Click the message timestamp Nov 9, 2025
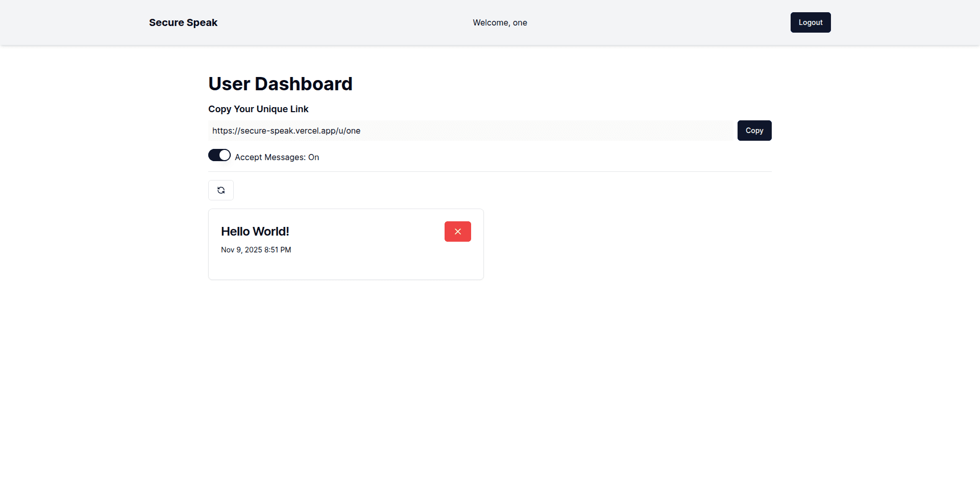Screen dimensions: 980x488 [x=256, y=250]
